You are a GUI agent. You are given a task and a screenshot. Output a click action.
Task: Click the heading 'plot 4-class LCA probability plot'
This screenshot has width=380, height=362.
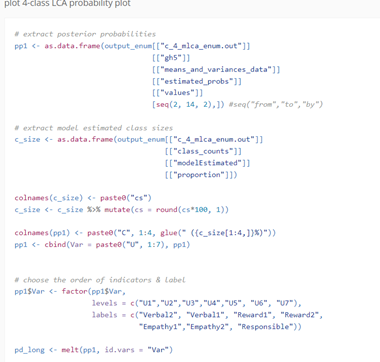coord(67,4)
